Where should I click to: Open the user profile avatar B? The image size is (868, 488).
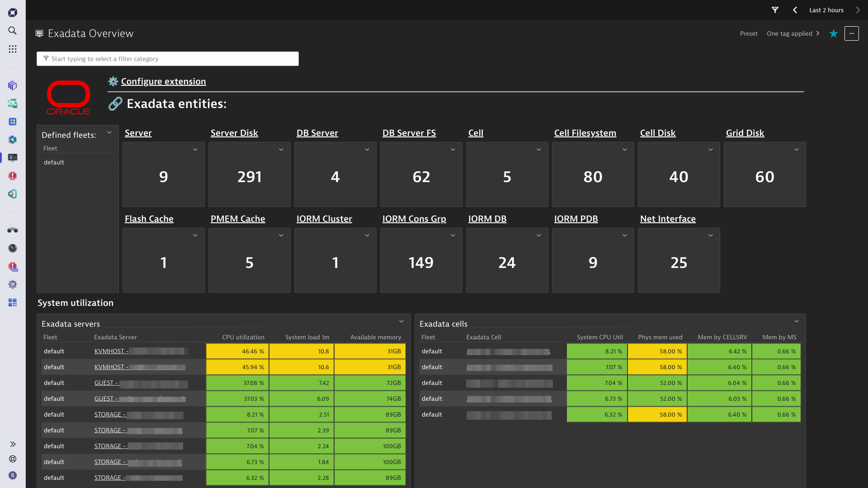click(x=13, y=475)
